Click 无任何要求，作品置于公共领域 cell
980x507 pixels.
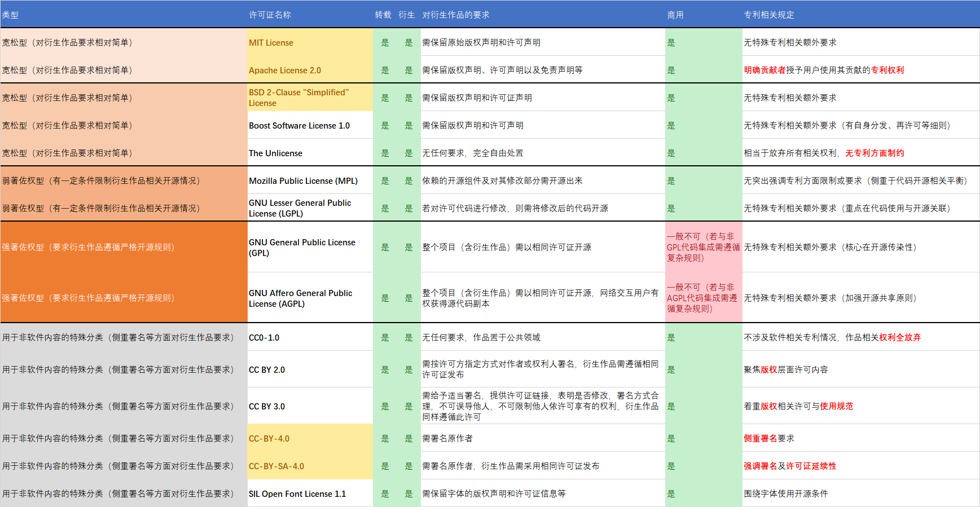click(543, 337)
